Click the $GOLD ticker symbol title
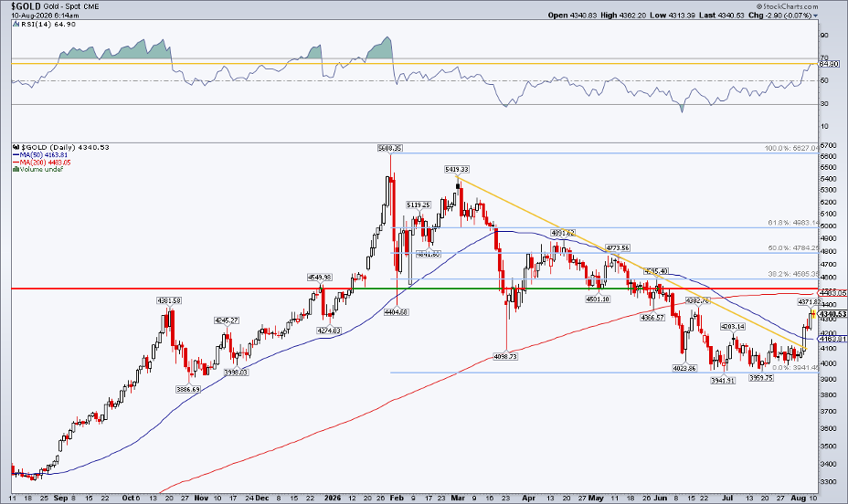The height and width of the screenshot is (504, 848). coord(26,6)
